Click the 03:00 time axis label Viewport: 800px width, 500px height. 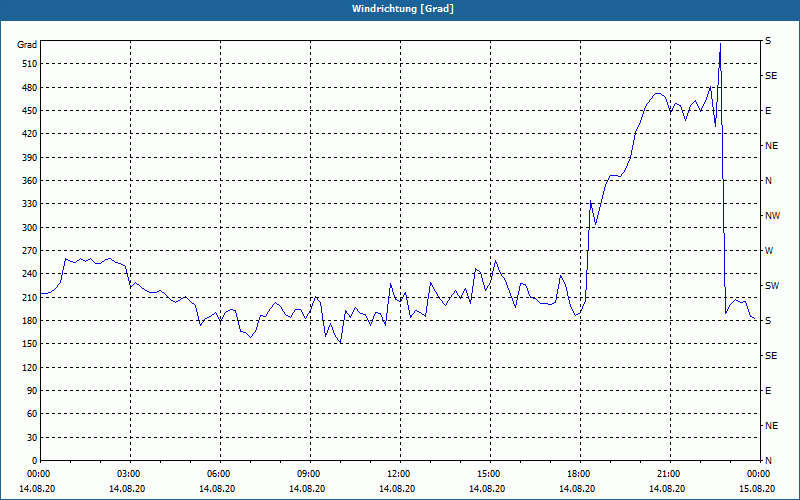pos(130,474)
